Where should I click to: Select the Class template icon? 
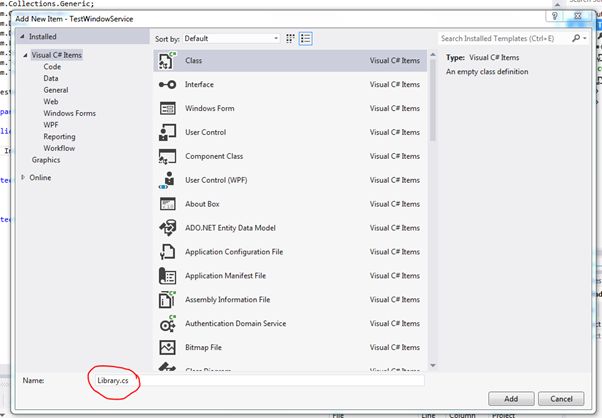point(167,61)
